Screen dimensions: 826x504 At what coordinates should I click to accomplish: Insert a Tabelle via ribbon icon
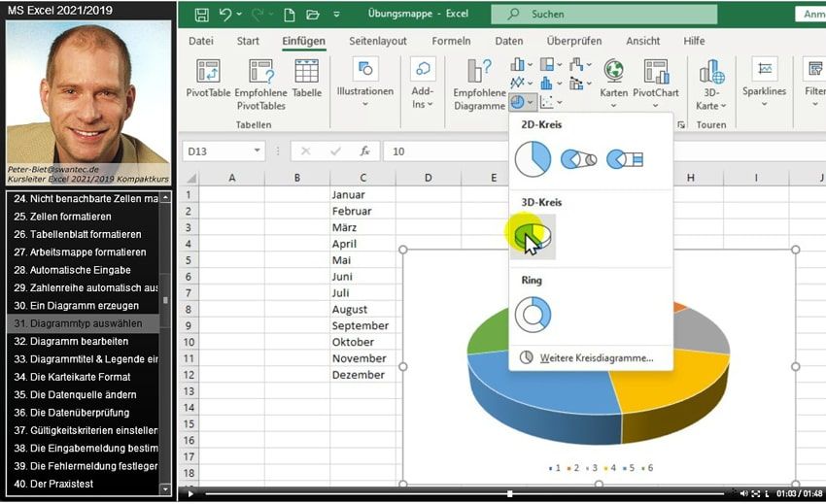pos(306,72)
